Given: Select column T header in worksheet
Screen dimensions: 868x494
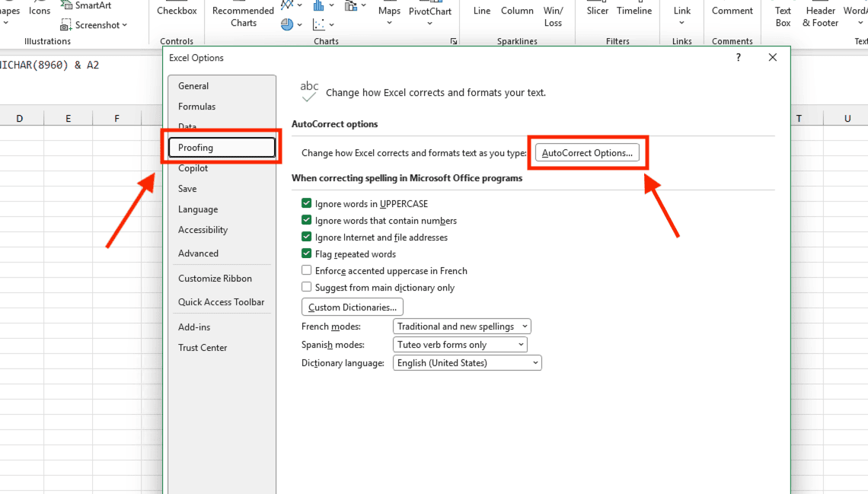Looking at the screenshot, I should point(799,119).
